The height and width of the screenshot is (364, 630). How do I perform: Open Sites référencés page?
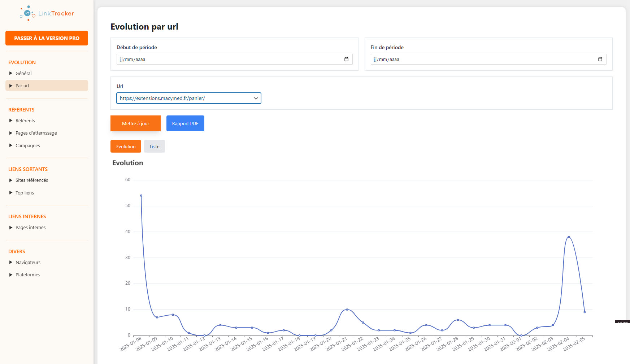coord(32,180)
